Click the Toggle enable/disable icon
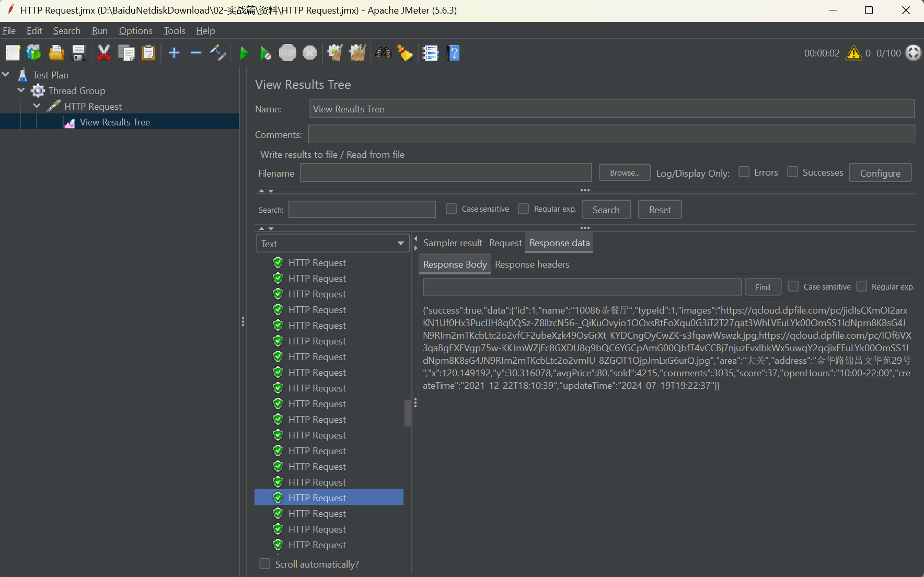Image resolution: width=924 pixels, height=577 pixels. [218, 53]
